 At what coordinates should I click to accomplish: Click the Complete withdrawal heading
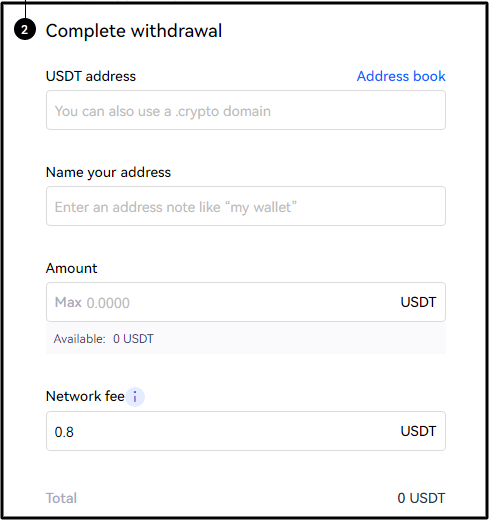(x=134, y=31)
